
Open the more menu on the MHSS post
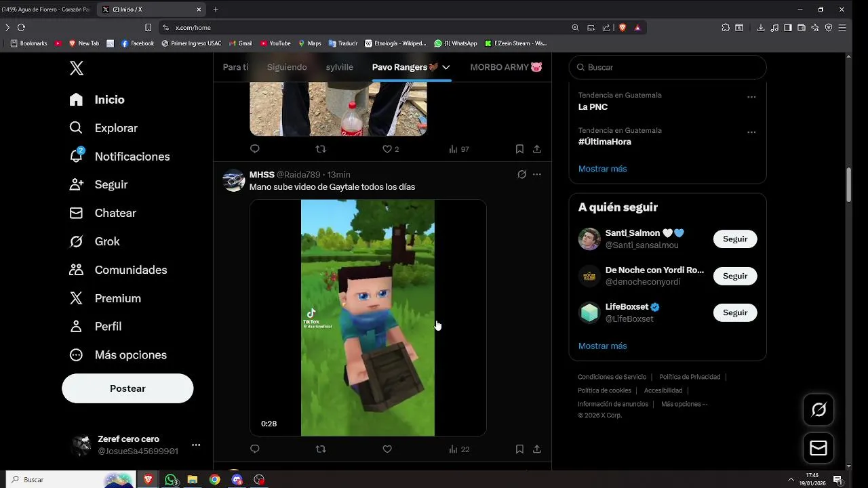537,174
